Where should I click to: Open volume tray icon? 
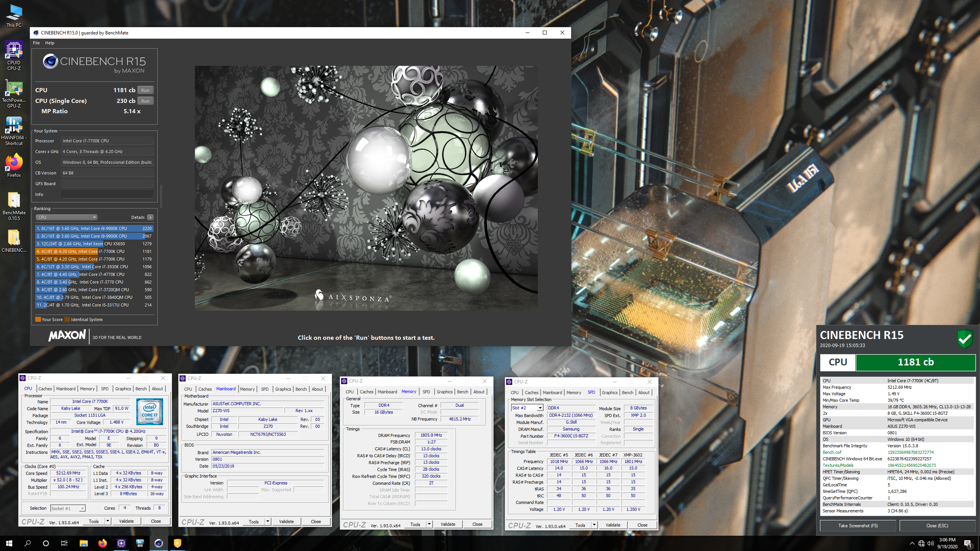[x=931, y=543]
